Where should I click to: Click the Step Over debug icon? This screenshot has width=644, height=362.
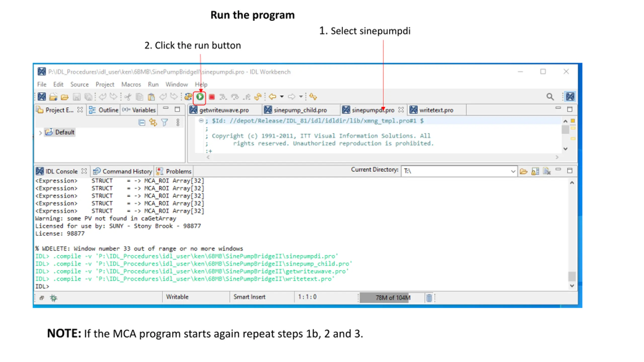click(x=235, y=97)
